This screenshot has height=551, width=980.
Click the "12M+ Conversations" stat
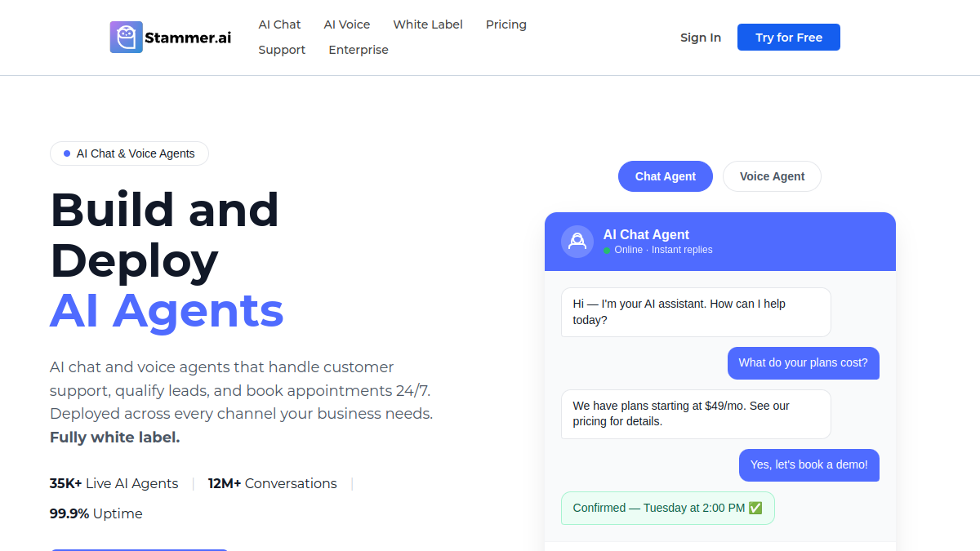tap(273, 484)
